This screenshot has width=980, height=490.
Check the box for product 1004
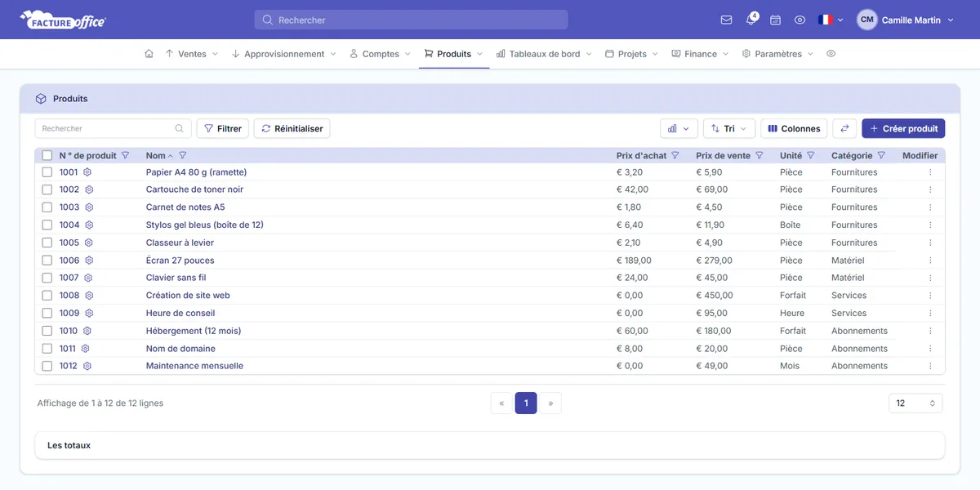point(47,225)
